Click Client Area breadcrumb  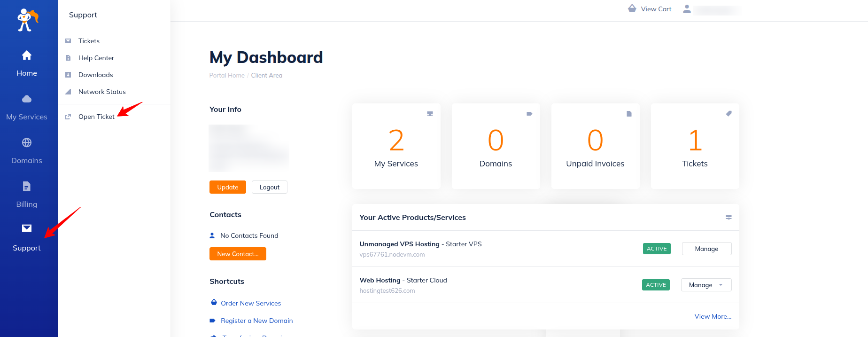pyautogui.click(x=267, y=75)
